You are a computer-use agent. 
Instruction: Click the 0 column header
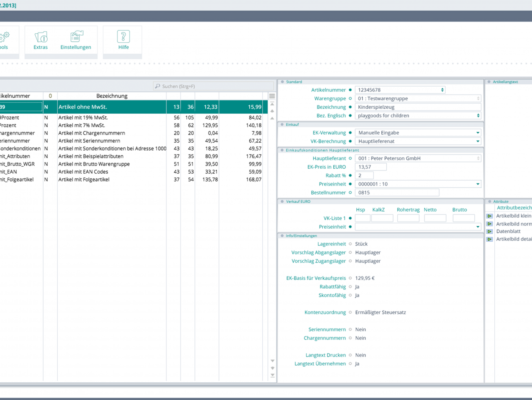(x=50, y=96)
